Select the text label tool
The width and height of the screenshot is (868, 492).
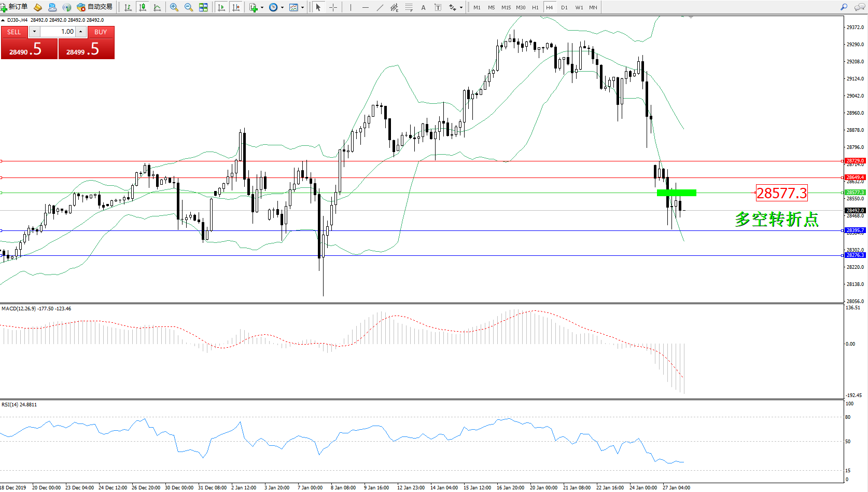pyautogui.click(x=438, y=7)
